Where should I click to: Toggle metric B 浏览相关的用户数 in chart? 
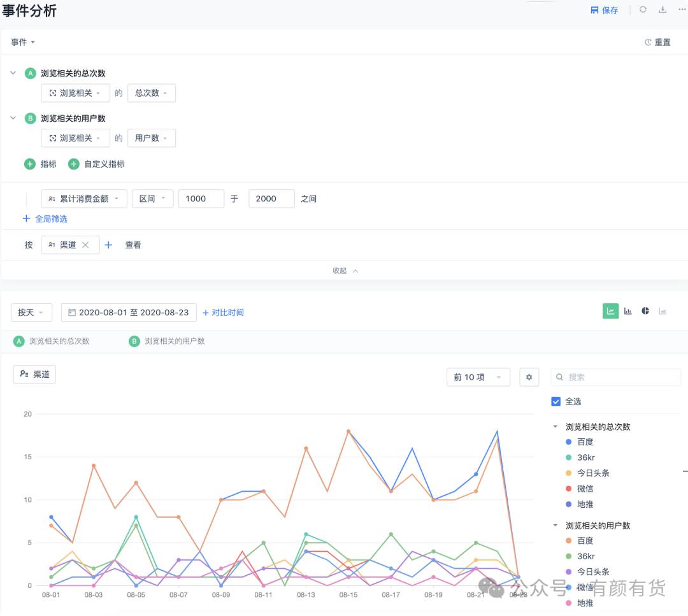point(167,341)
